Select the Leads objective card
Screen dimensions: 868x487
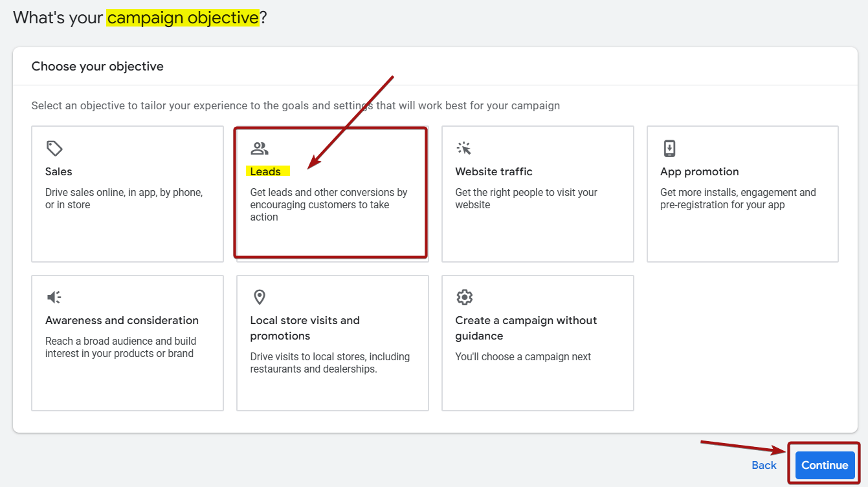pos(331,193)
